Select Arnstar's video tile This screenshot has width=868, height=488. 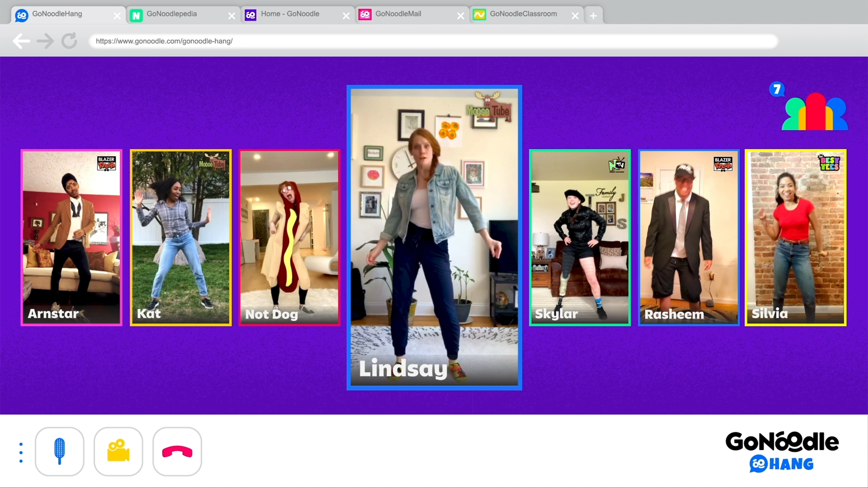click(x=71, y=237)
